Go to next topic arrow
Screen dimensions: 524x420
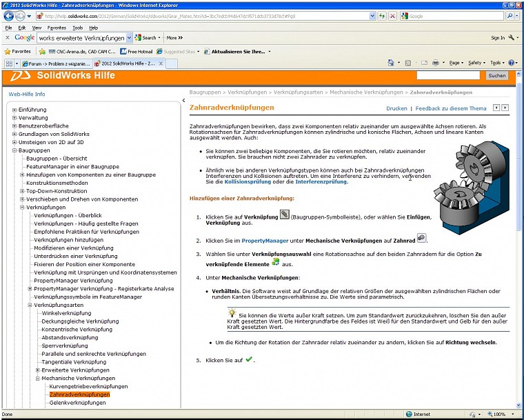coord(505,108)
